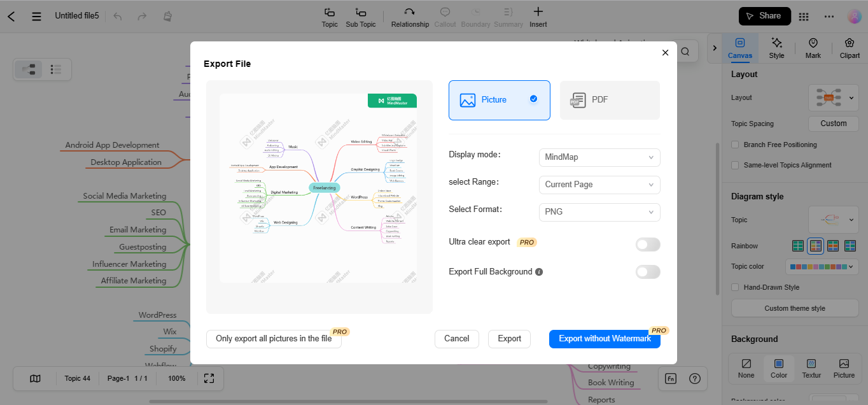868x405 pixels.
Task: Open Custom theme style settings
Action: tap(794, 308)
